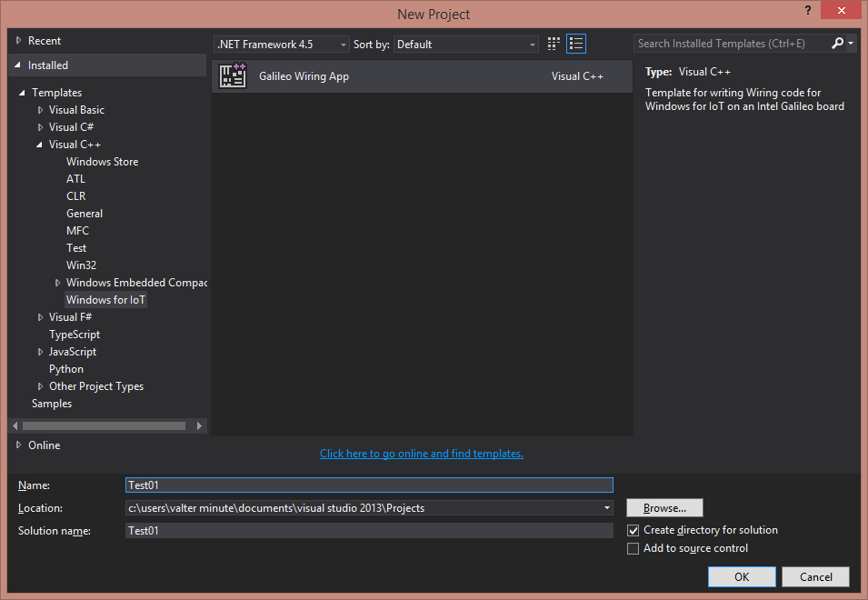This screenshot has height=600, width=868.
Task: Select the TypeScript category
Action: (x=75, y=335)
